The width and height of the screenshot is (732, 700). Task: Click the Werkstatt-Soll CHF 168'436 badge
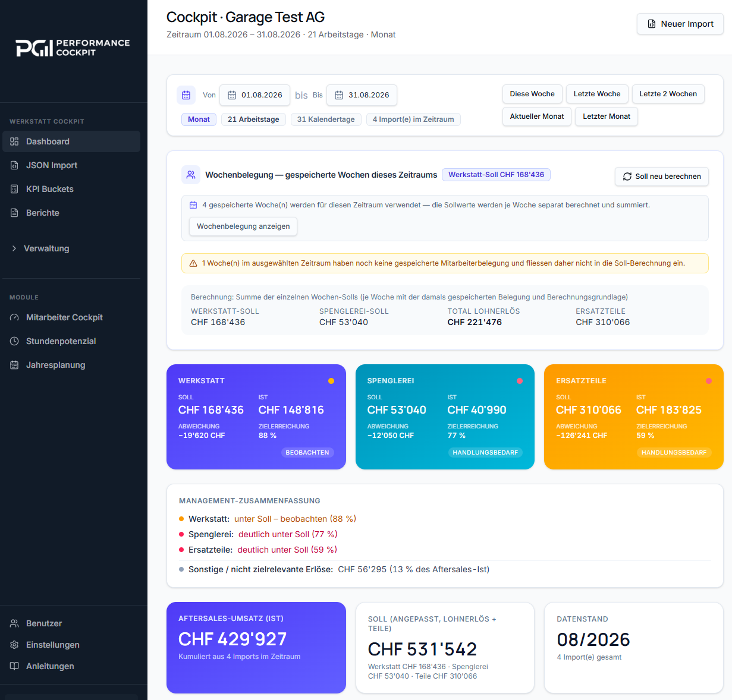[x=497, y=175]
